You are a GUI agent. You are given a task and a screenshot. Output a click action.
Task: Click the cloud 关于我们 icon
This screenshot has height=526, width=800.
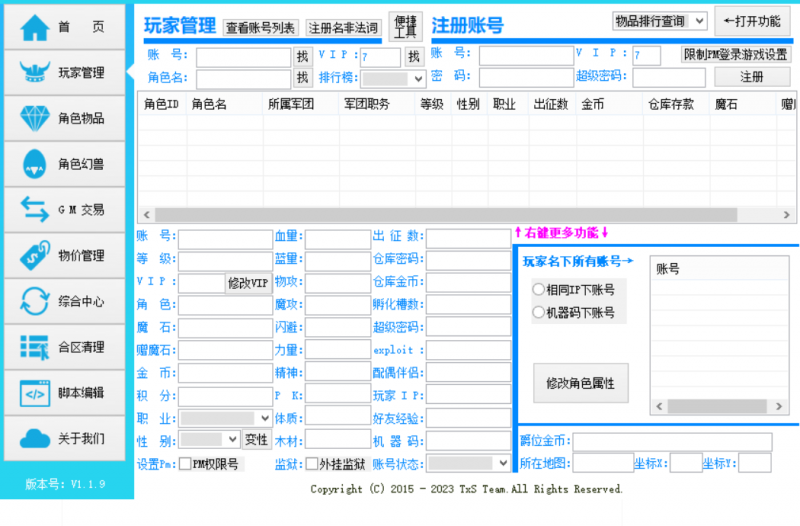35,438
